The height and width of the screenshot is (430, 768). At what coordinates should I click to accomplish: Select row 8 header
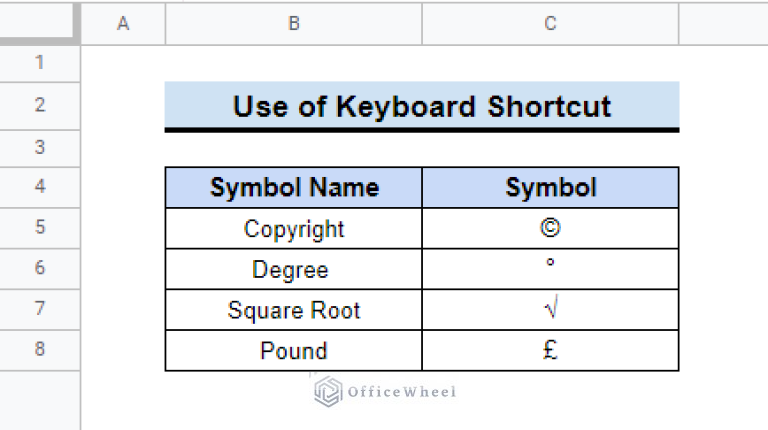pyautogui.click(x=40, y=350)
